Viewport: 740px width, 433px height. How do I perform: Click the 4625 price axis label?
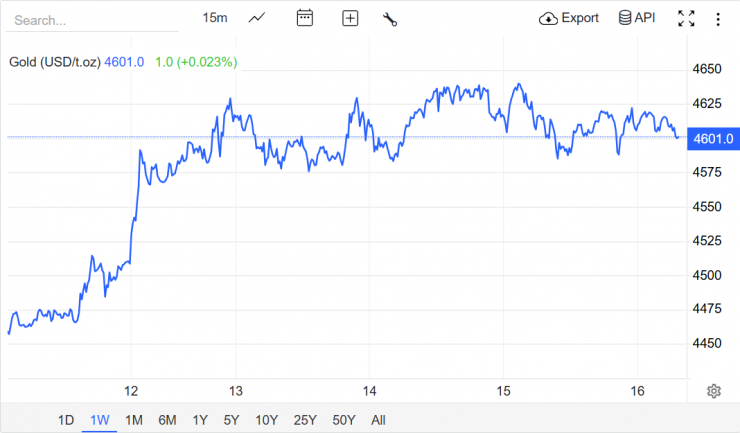click(x=706, y=103)
